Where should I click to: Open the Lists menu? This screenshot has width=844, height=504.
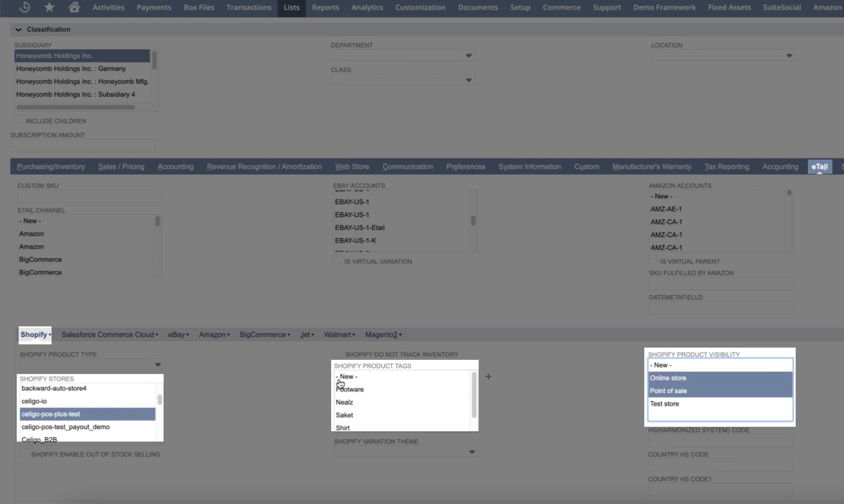292,7
